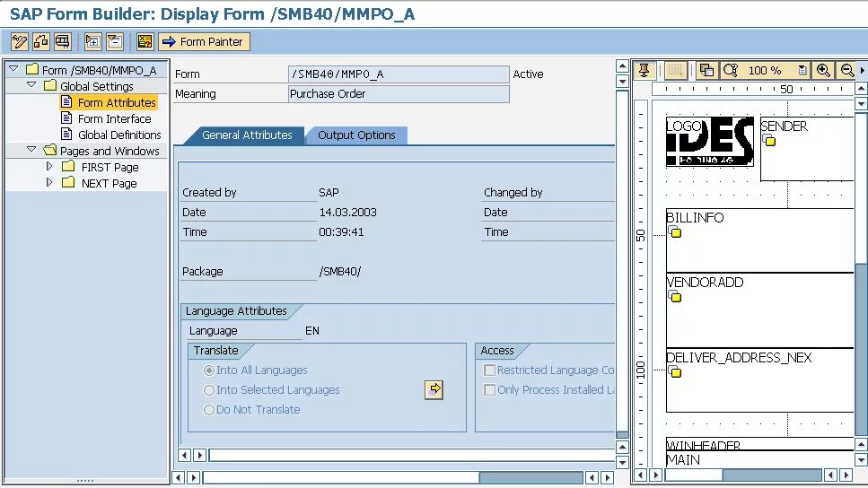Click the Form name field /SMB40/MMPO_A
868x488 pixels.
pyautogui.click(x=399, y=74)
